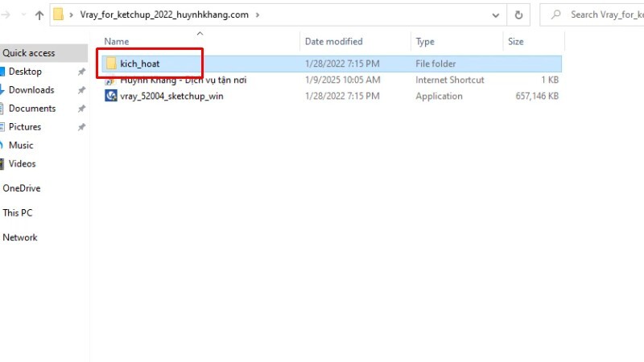This screenshot has height=362, width=644.
Task: Expand chevron after the breadcrumb folder name
Action: 258,14
